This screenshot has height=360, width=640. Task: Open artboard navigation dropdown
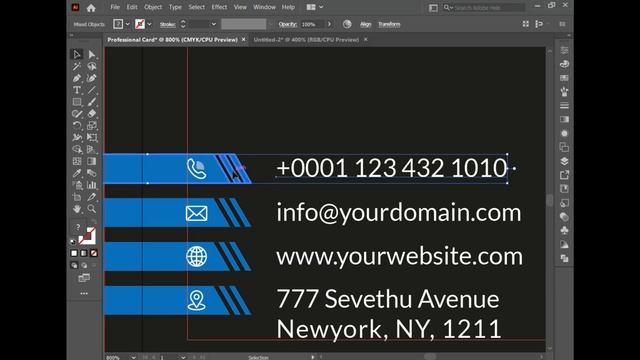183,357
